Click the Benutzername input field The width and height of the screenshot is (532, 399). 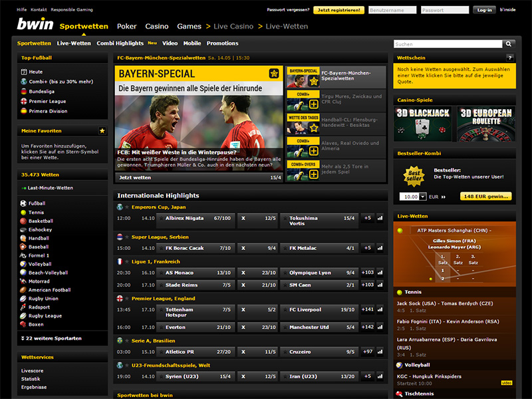[392, 10]
